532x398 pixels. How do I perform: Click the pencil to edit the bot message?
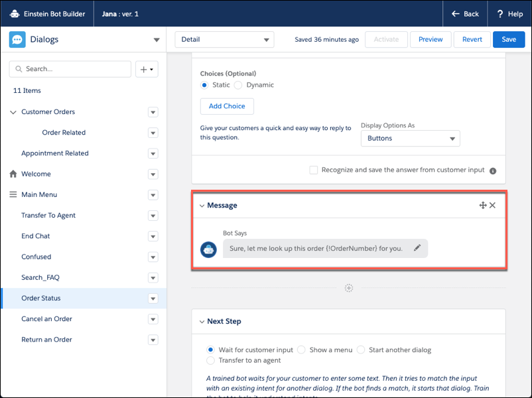(x=417, y=247)
